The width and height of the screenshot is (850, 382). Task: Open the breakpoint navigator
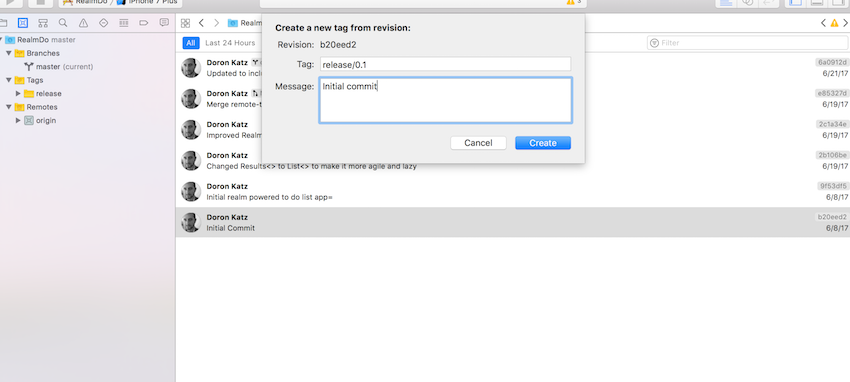[144, 23]
